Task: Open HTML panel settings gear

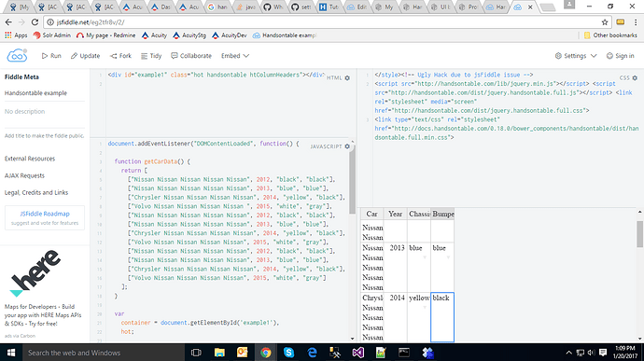Action: [x=347, y=78]
